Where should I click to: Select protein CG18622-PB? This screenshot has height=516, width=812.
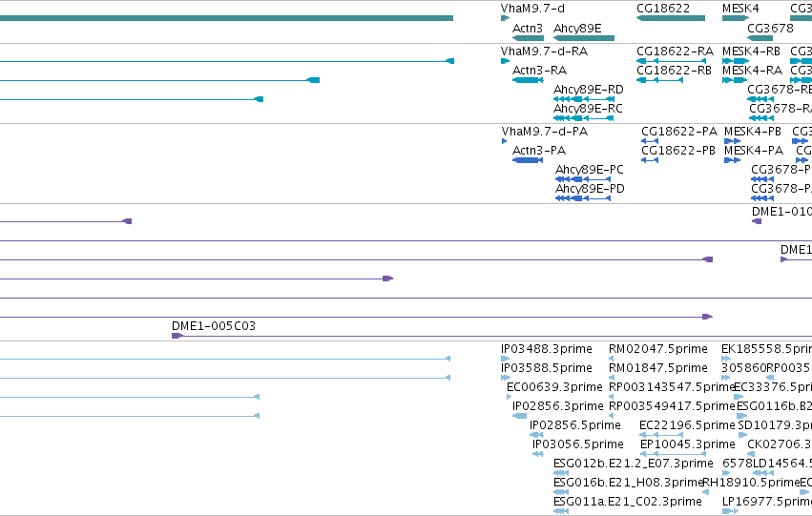650,160
